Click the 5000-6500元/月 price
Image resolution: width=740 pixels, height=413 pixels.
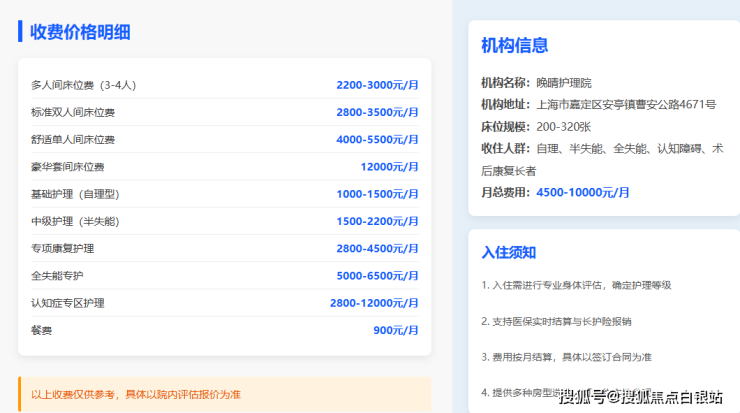point(377,276)
